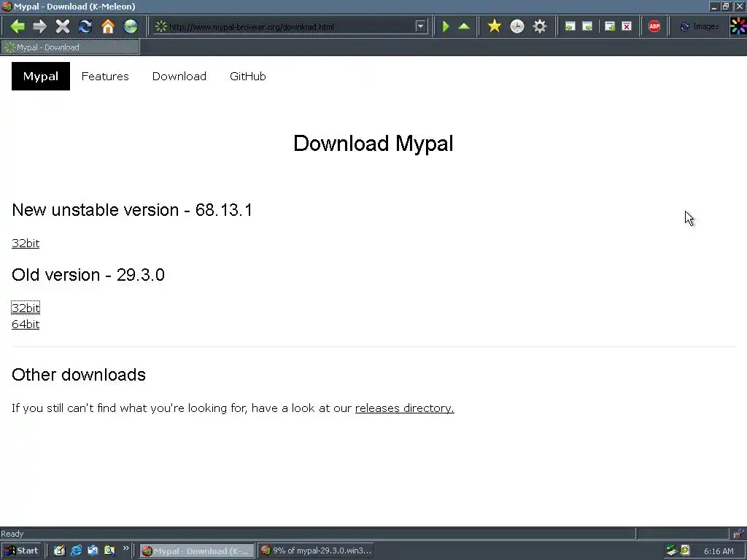Toggle Images loading button
This screenshot has height=560, width=747.
coord(700,27)
